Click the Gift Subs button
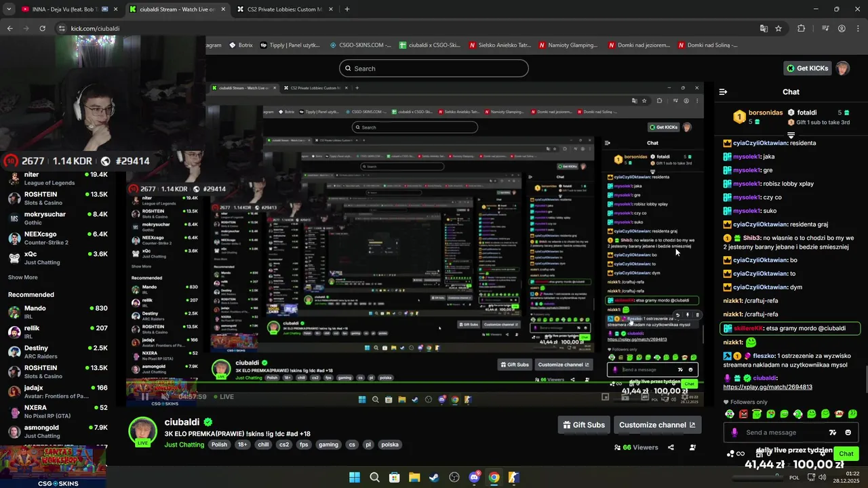 [x=583, y=425]
